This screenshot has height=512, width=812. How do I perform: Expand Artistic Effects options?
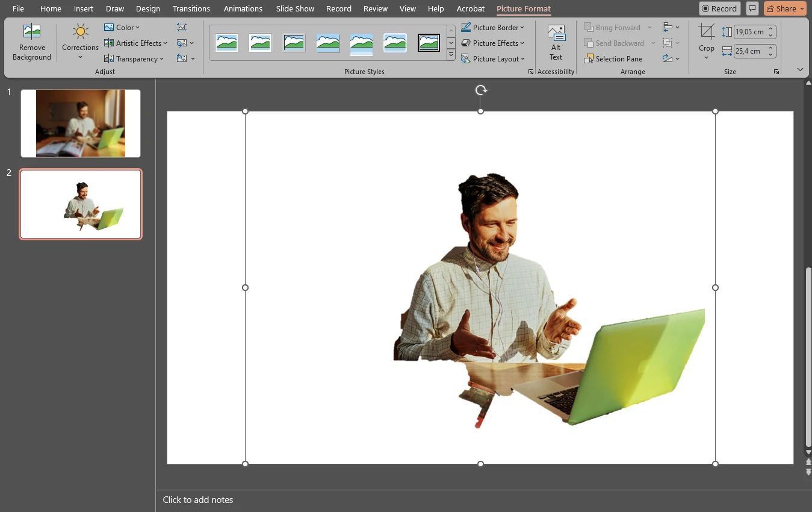pos(135,43)
